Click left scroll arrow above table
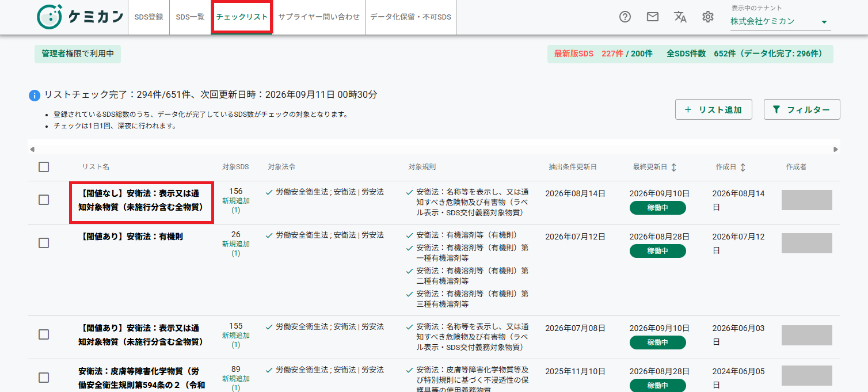The image size is (868, 392). point(32,149)
